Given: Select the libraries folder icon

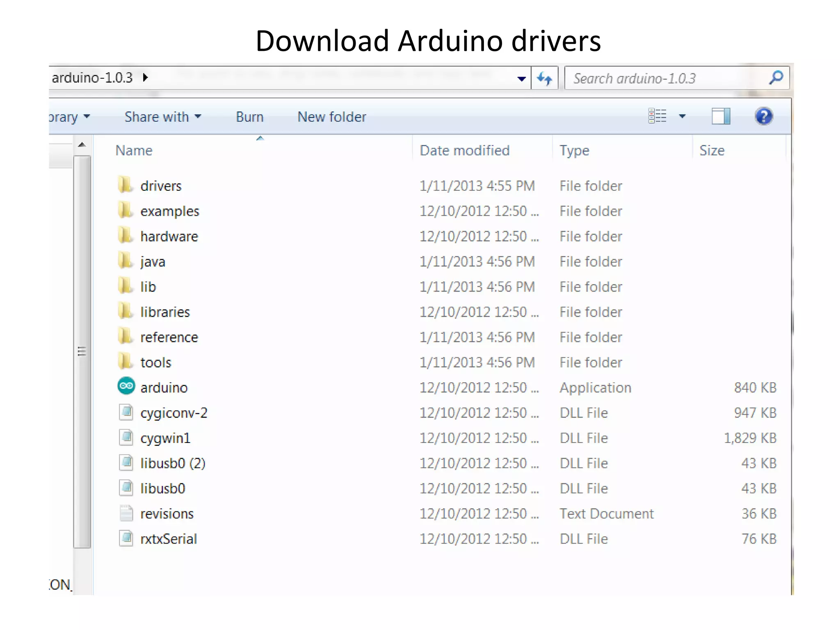Looking at the screenshot, I should pyautogui.click(x=126, y=311).
